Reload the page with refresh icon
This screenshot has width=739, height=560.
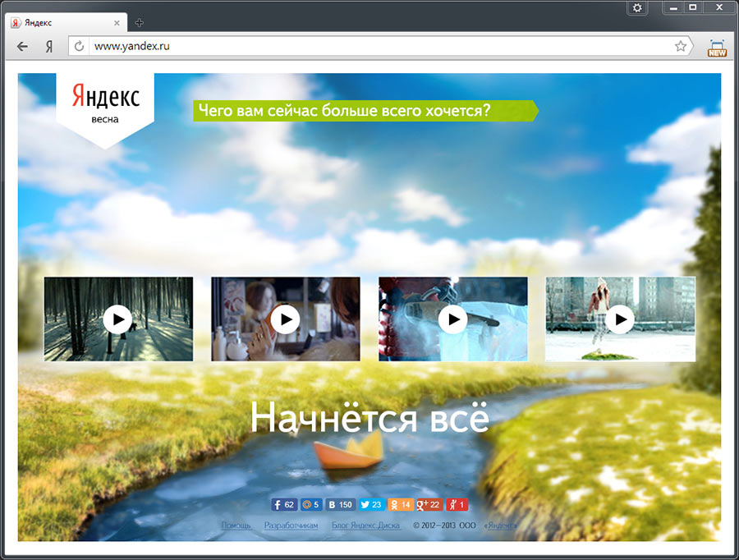click(x=80, y=47)
